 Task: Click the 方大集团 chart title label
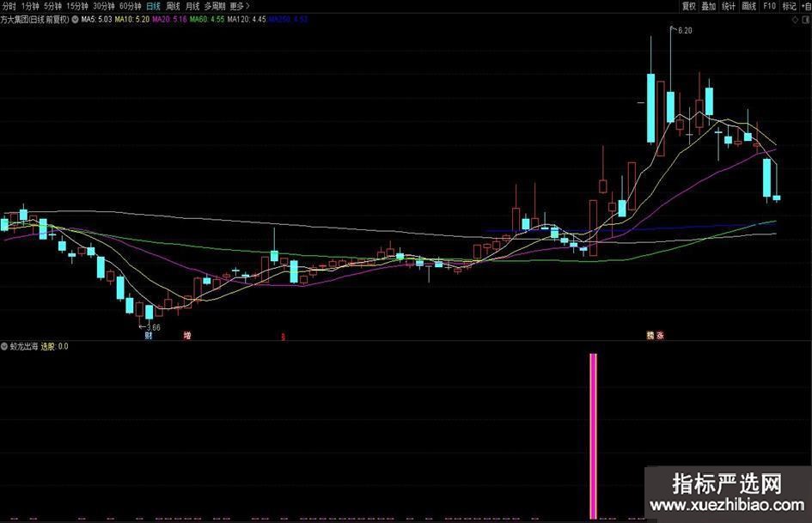tap(34, 20)
